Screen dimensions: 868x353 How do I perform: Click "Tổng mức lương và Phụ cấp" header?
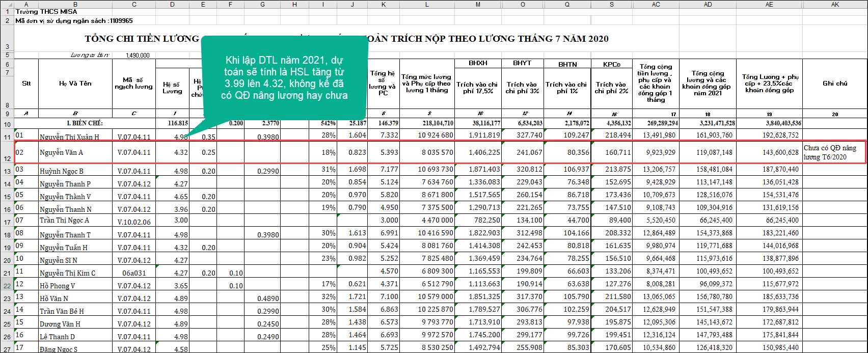(427, 84)
